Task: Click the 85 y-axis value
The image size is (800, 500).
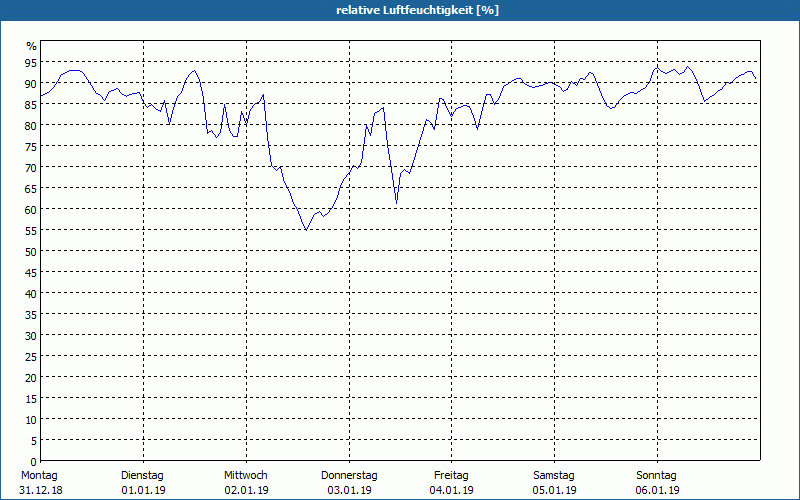Action: (31, 105)
